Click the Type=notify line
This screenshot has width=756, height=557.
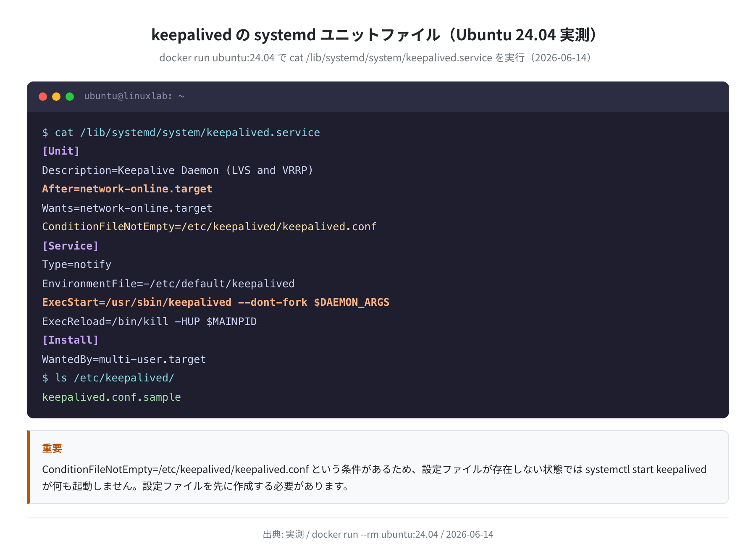click(x=77, y=265)
